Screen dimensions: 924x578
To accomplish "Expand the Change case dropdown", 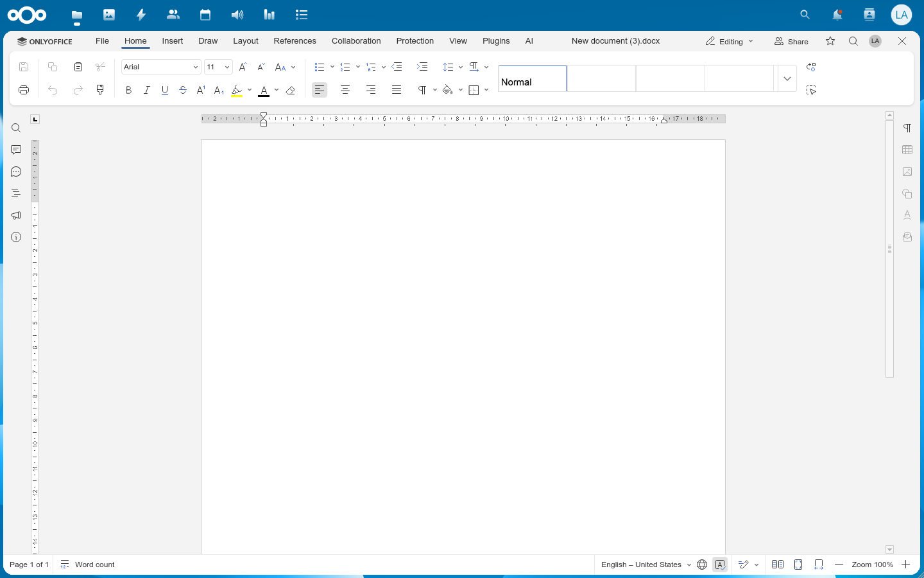I will tap(293, 67).
